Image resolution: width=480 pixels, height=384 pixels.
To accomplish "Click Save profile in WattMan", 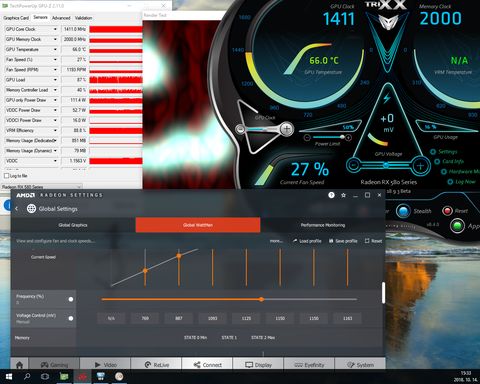I will coord(343,241).
